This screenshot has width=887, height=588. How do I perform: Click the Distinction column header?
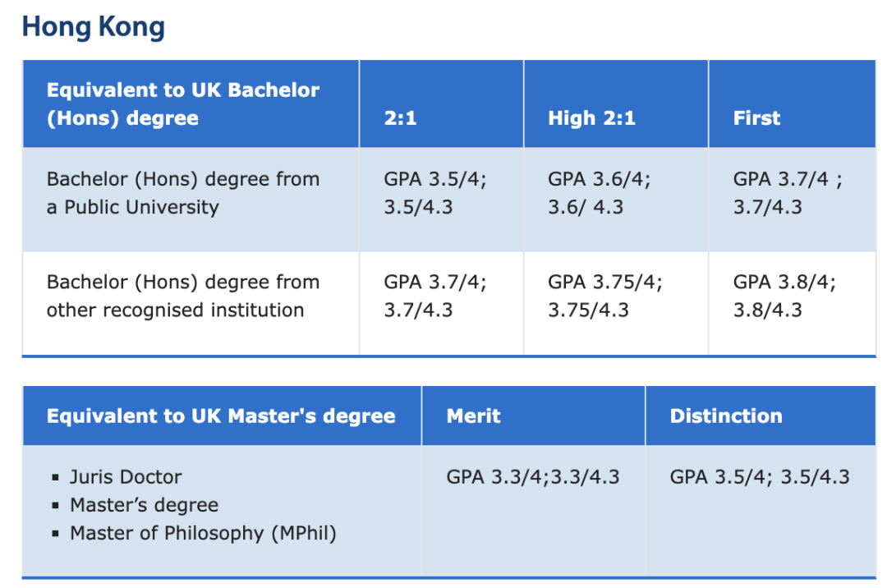pos(761,416)
